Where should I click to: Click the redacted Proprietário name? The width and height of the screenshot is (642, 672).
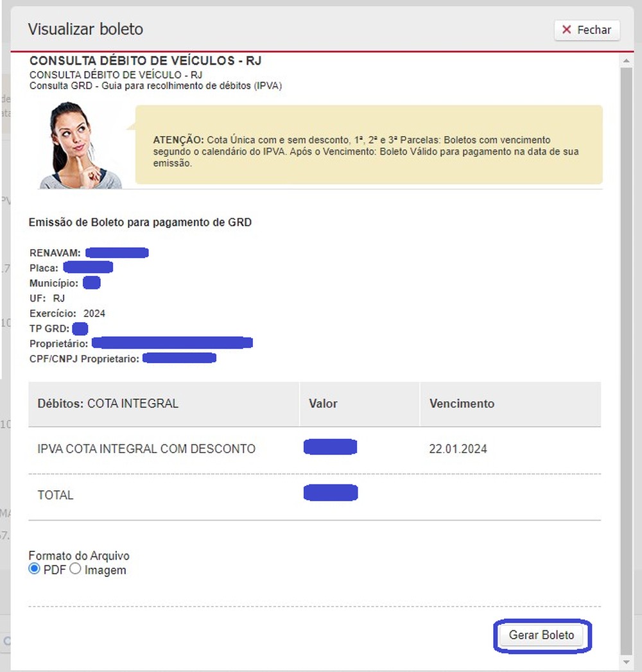tap(171, 343)
